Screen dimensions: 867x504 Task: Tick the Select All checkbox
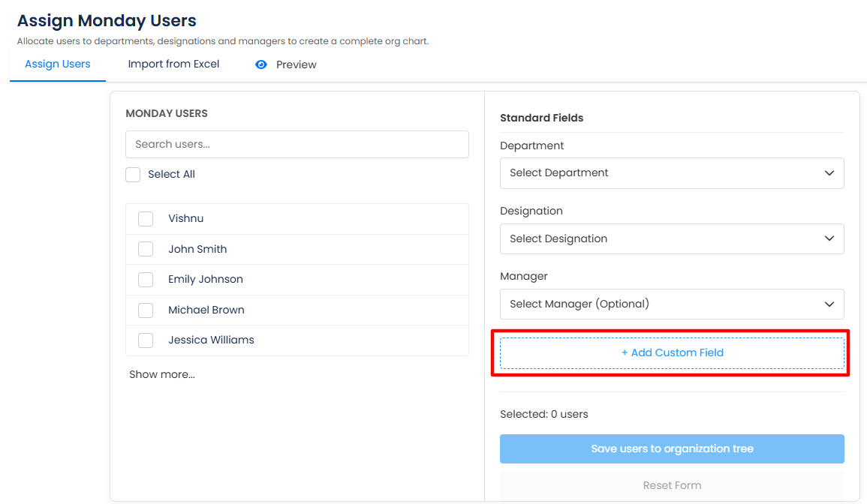pyautogui.click(x=133, y=175)
